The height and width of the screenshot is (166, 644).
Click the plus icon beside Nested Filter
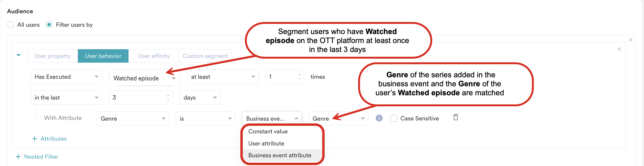[18, 157]
